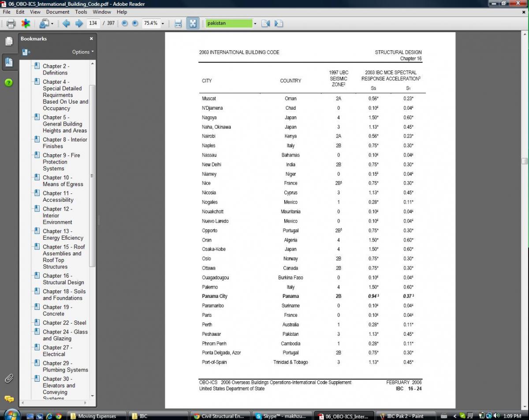
Task: Open bookmark Chapter 27 - Electrical
Action: [57, 351]
